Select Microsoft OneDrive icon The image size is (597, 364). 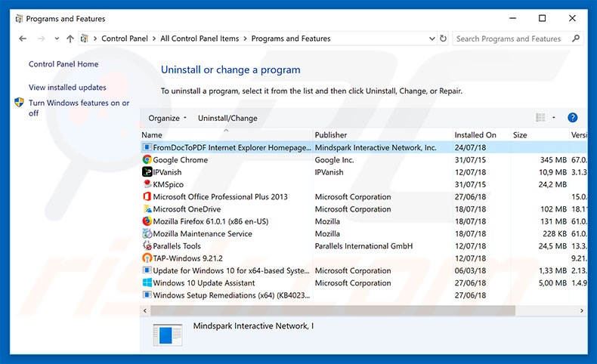147,209
